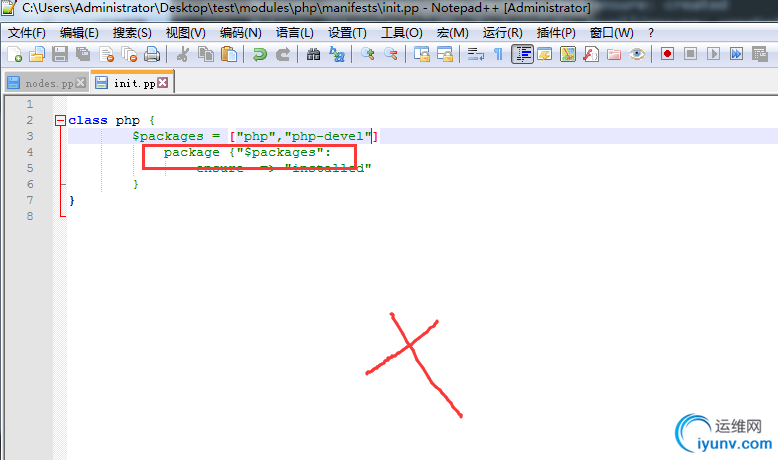Start macro recording with the red dot

(667, 54)
